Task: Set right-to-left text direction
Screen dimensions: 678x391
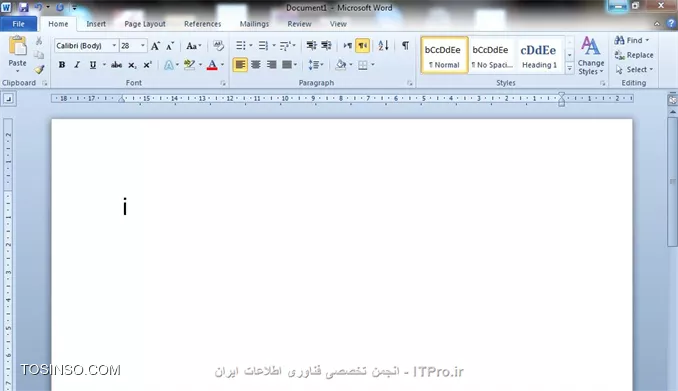Action: [362, 45]
